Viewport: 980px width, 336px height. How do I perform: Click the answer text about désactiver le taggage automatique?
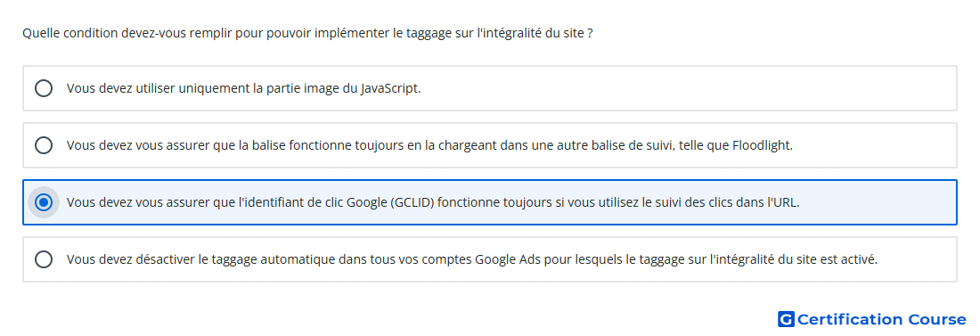[472, 259]
